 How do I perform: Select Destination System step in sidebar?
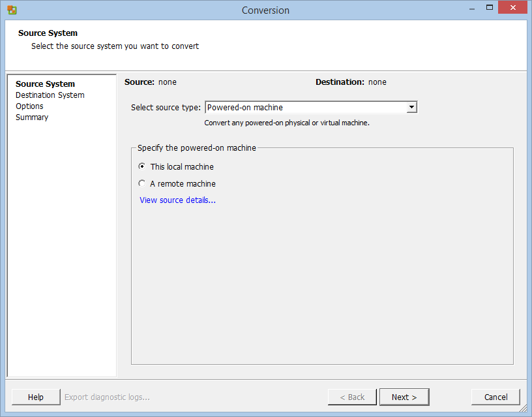(50, 95)
